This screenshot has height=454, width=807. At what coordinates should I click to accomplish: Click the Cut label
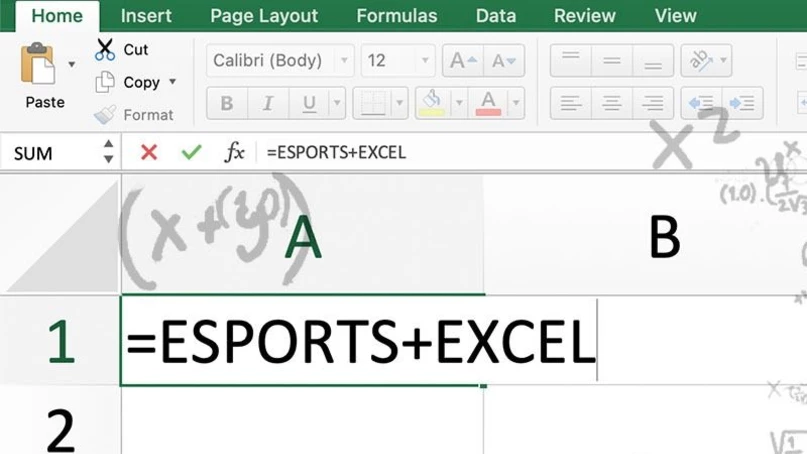pyautogui.click(x=136, y=50)
